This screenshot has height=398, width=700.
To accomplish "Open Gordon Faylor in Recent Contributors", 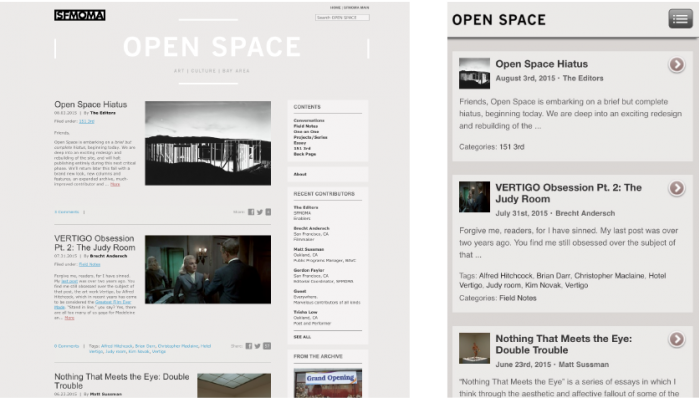I will pyautogui.click(x=308, y=270).
